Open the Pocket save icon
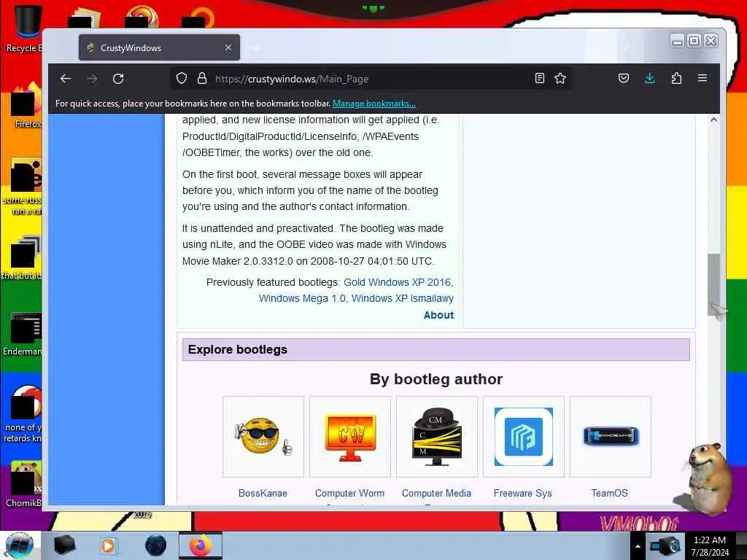 click(624, 79)
